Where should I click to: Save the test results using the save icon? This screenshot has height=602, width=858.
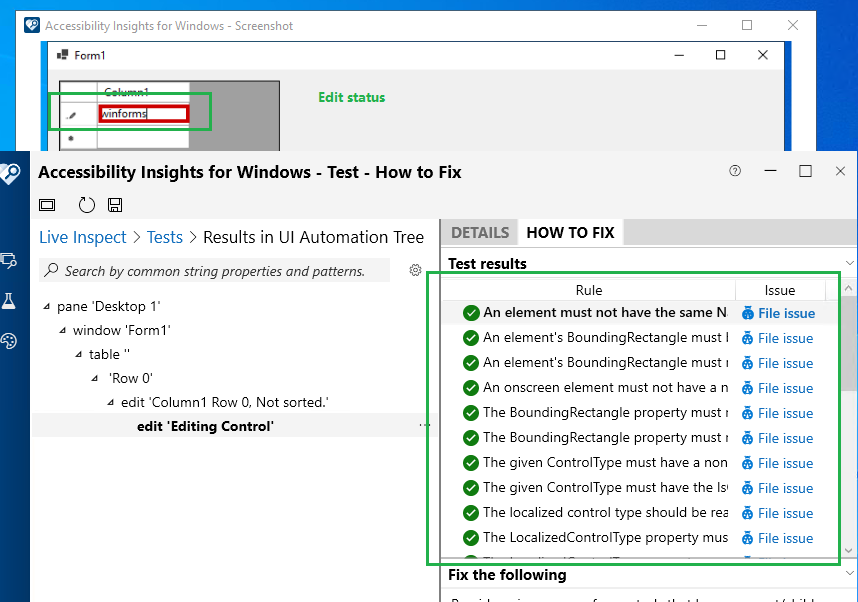click(x=115, y=204)
